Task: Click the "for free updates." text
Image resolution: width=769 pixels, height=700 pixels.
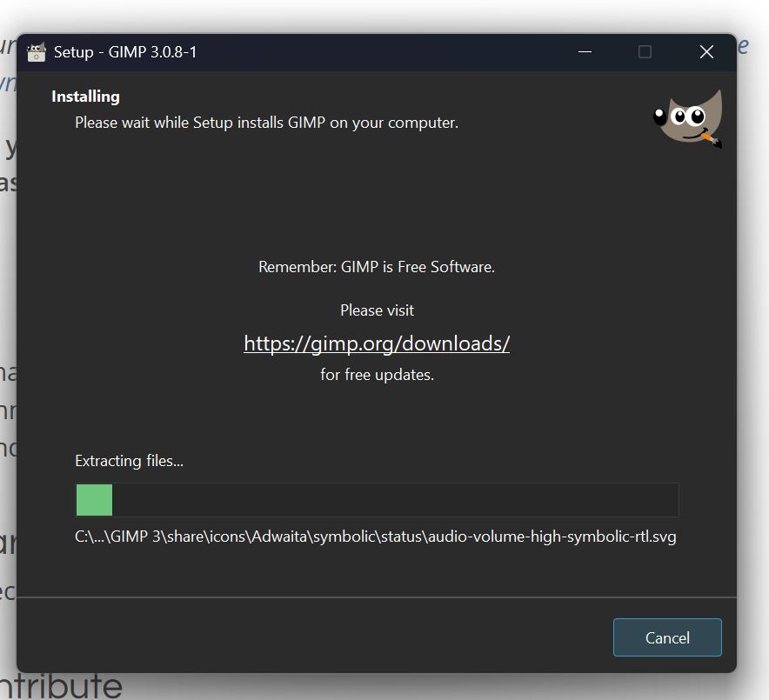Action: (378, 375)
